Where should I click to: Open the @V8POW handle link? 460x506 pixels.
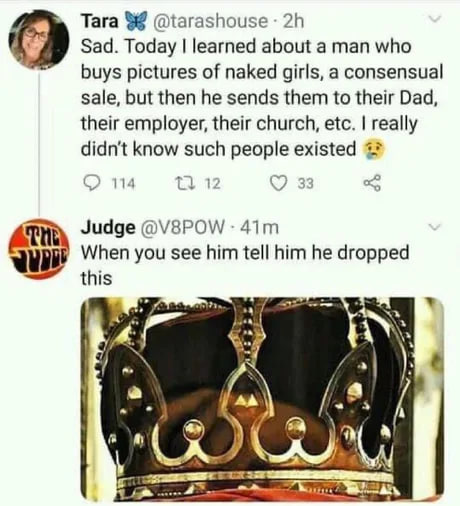tap(183, 228)
